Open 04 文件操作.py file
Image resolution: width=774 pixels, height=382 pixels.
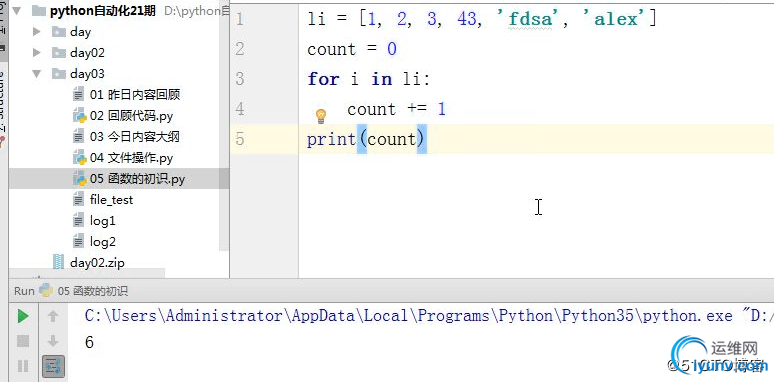(131, 158)
